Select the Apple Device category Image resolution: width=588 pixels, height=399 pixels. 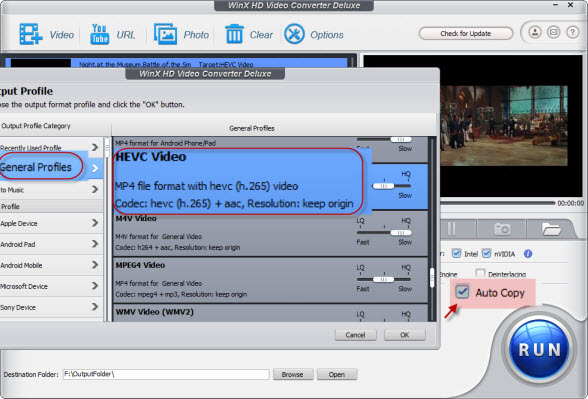pos(51,224)
